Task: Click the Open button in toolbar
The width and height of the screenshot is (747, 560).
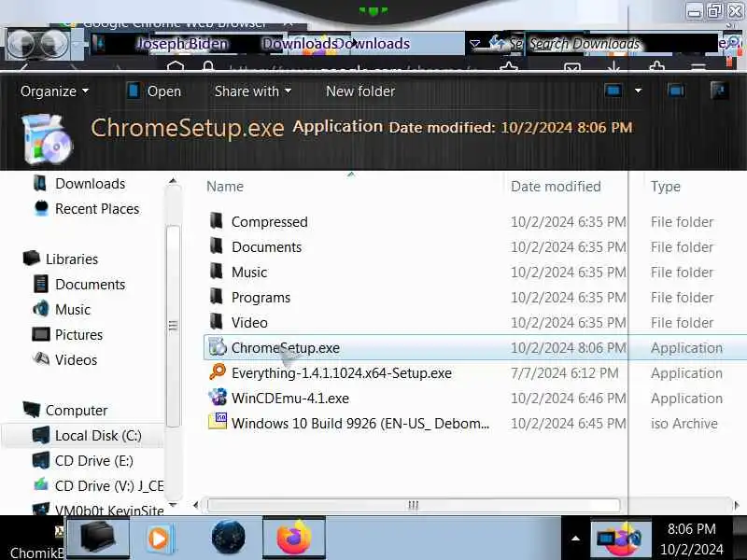Action: (155, 91)
